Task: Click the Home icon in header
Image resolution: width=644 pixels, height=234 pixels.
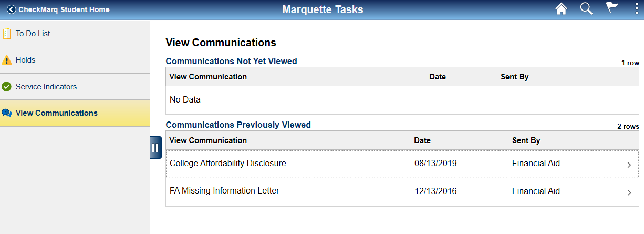Action: coord(562,9)
